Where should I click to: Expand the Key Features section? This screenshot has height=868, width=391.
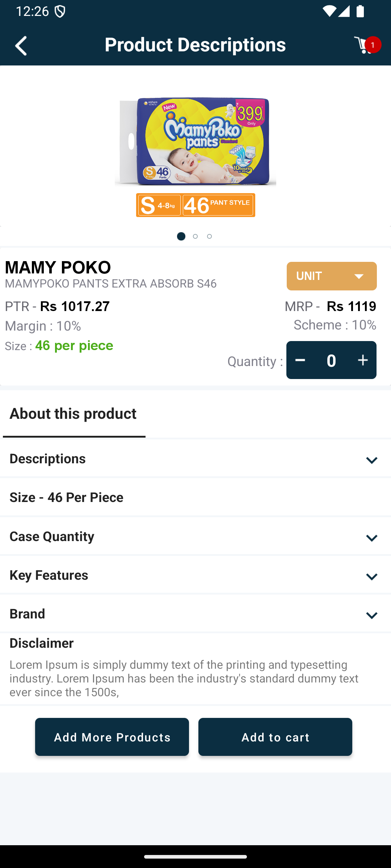[x=371, y=576]
